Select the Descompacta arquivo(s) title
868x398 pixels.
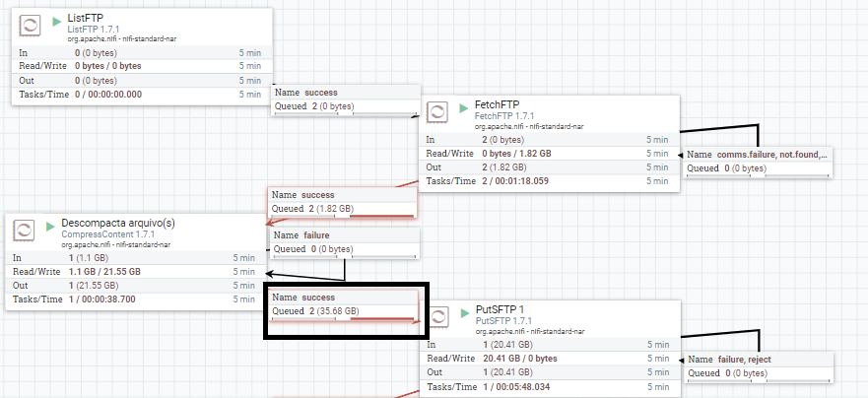[x=118, y=223]
